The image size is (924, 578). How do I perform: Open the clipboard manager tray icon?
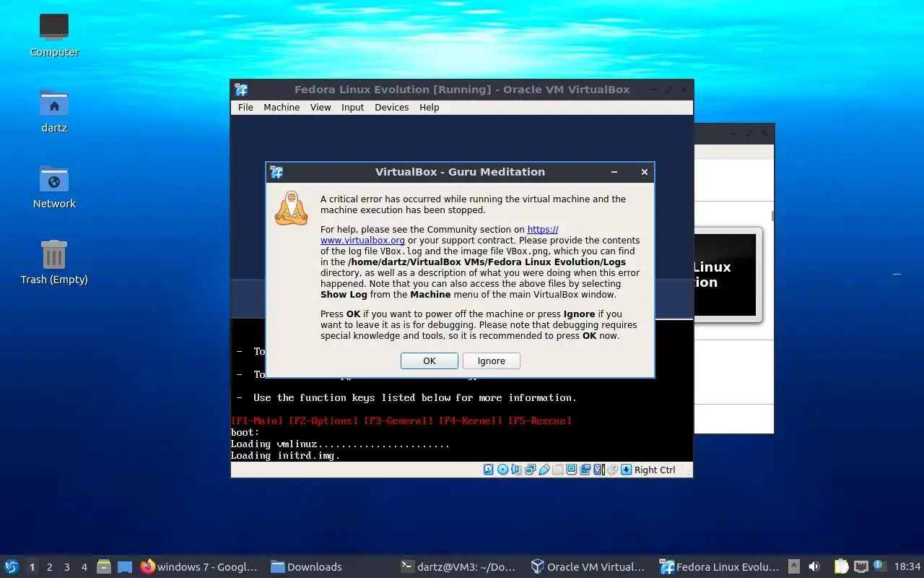coord(841,567)
